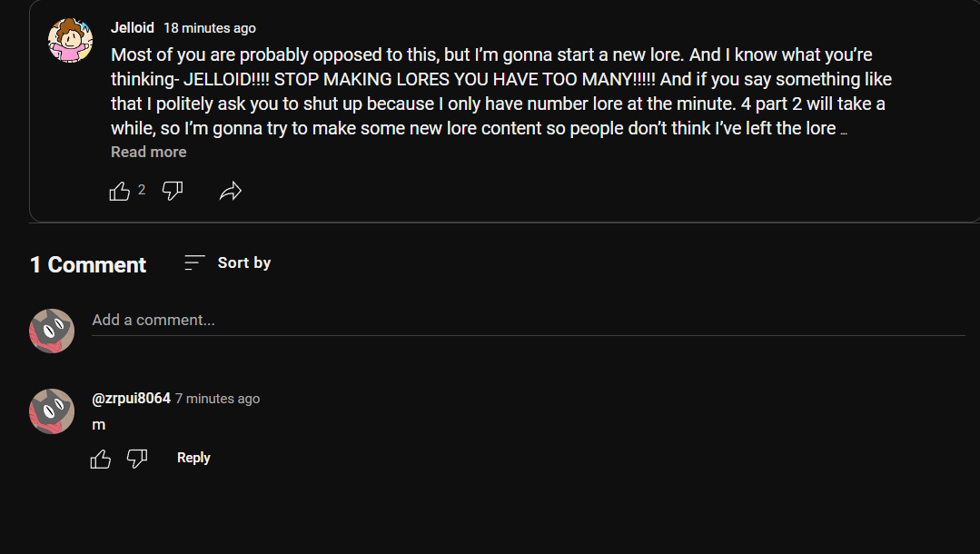Click commenter avatar beside @zrpui8064
Image resolution: width=980 pixels, height=554 pixels.
pos(52,411)
